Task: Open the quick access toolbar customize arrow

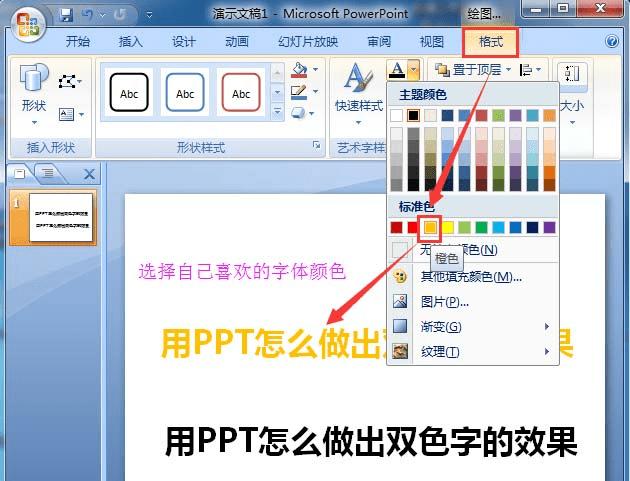Action: click(x=149, y=15)
